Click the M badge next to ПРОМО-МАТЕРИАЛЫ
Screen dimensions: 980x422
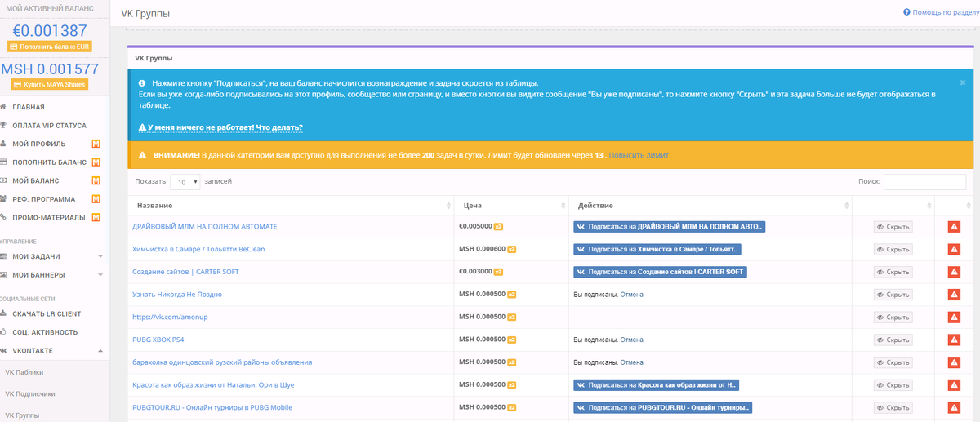tap(96, 217)
